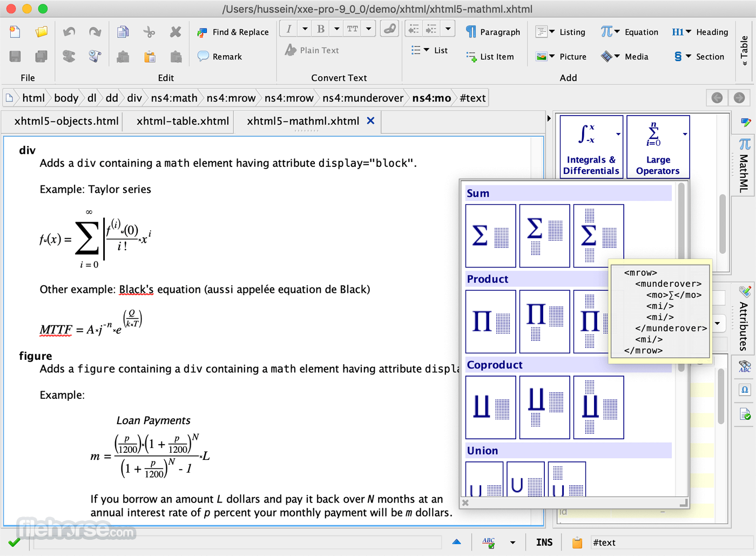This screenshot has height=556, width=756.
Task: Open the List dropdown
Action: pos(429,50)
